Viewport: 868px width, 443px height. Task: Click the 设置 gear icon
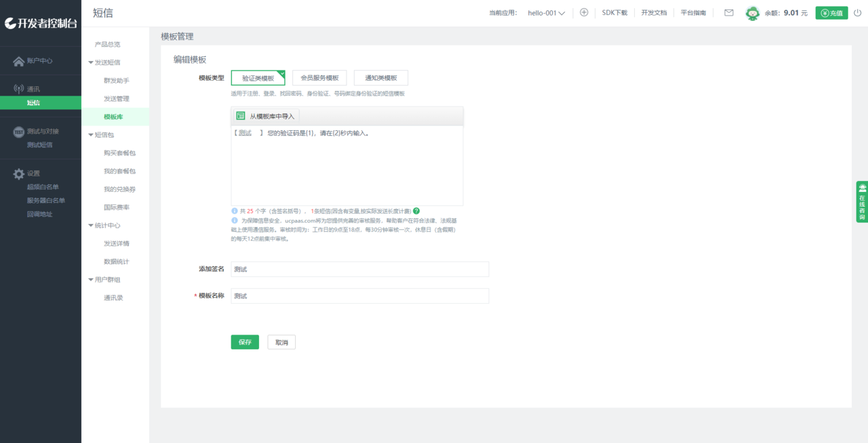click(19, 174)
